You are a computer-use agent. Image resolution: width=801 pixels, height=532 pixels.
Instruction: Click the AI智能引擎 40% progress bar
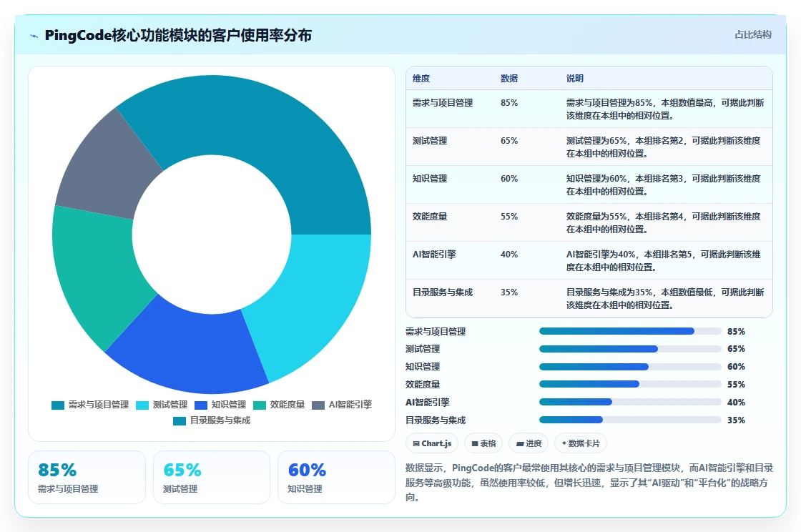tap(630, 403)
